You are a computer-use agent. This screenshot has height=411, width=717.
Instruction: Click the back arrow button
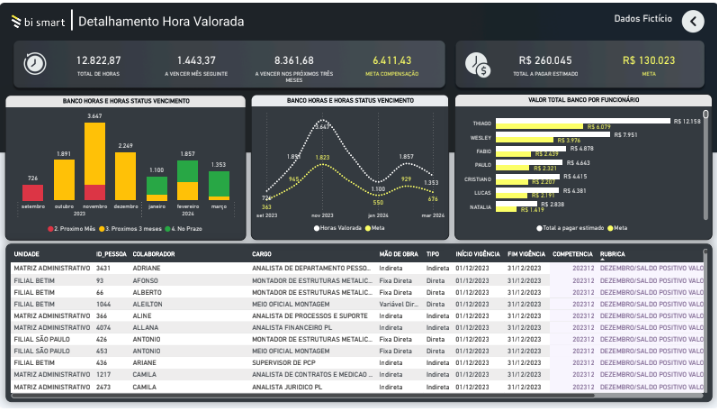click(693, 21)
